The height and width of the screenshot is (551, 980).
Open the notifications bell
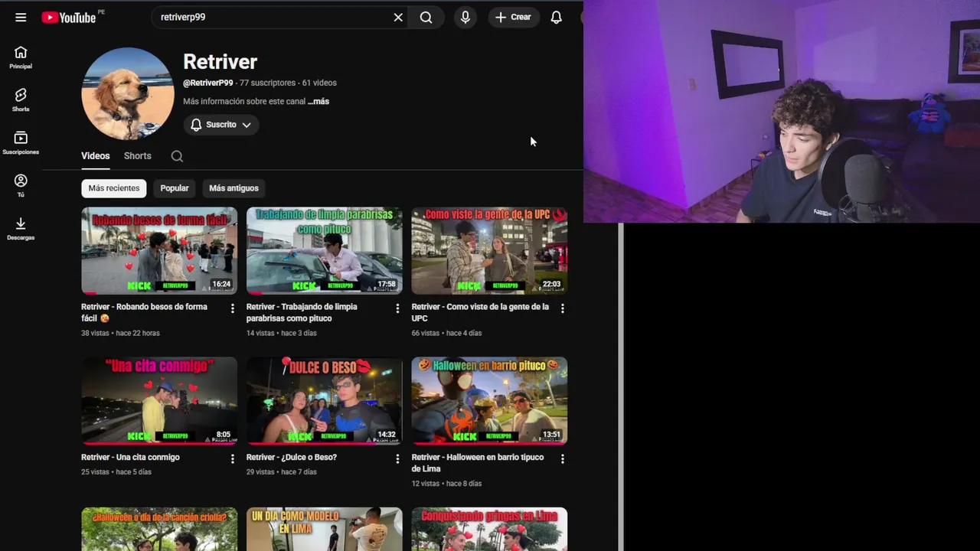pos(557,17)
